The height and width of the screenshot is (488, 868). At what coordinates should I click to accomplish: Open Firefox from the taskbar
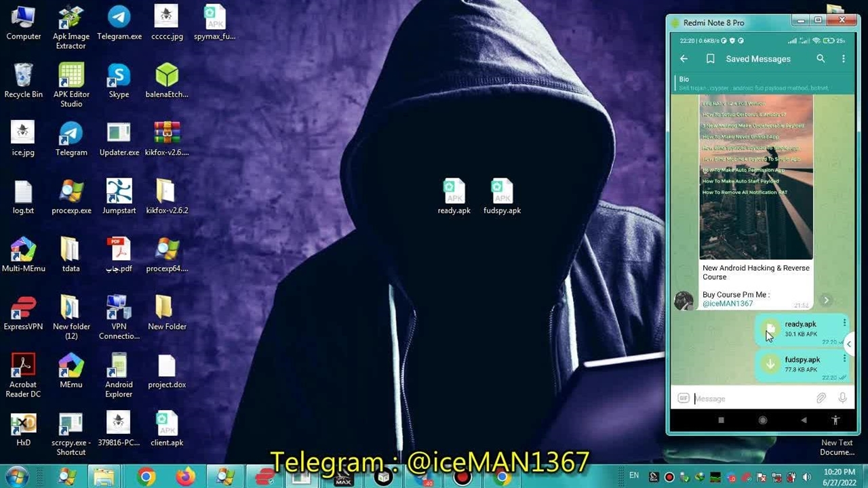pyautogui.click(x=185, y=477)
